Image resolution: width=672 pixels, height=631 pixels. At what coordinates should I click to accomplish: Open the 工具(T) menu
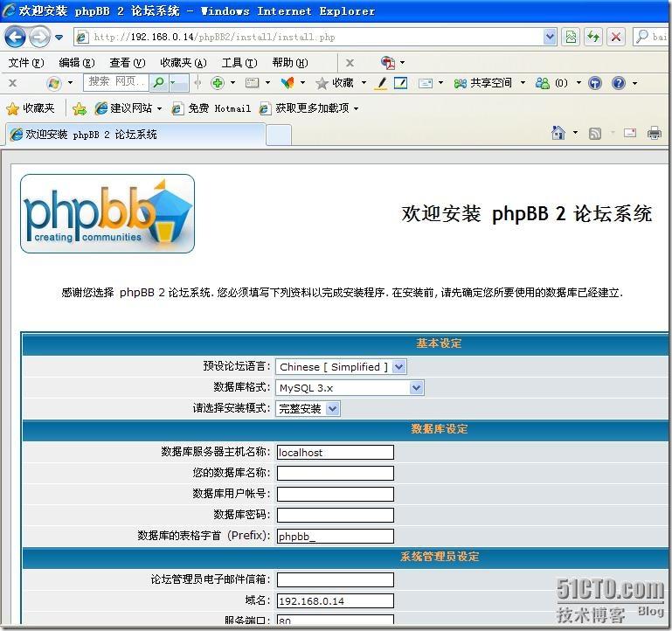tap(239, 63)
